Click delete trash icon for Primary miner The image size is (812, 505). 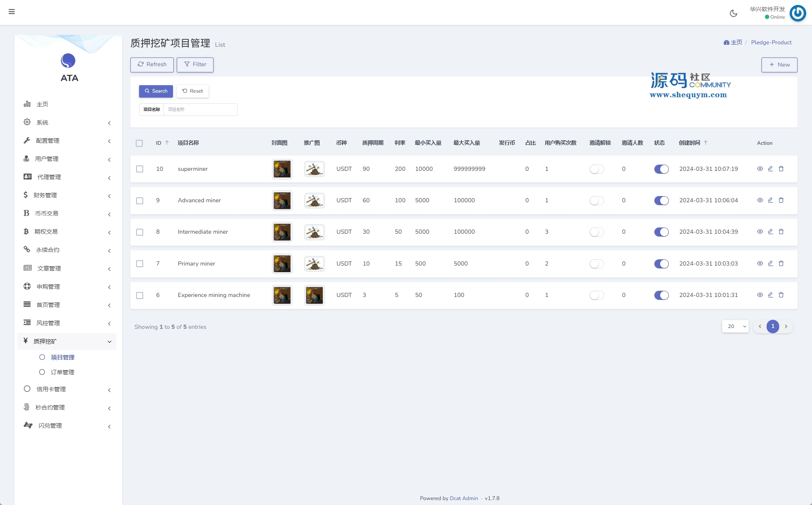[x=781, y=263]
